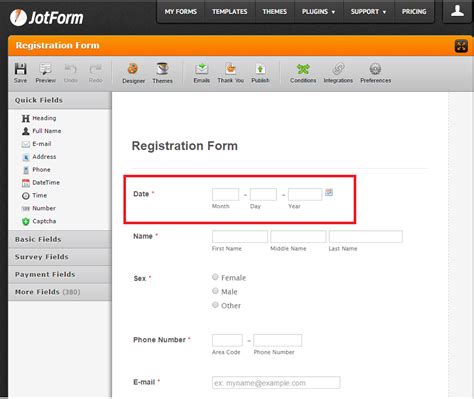This screenshot has height=399, width=474.
Task: Open the Support dropdown menu
Action: (368, 12)
